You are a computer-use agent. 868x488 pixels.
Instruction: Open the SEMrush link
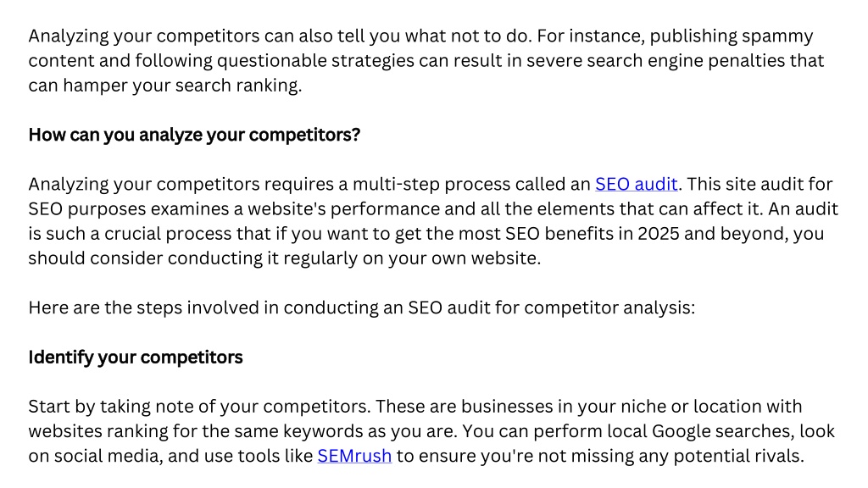(x=354, y=456)
